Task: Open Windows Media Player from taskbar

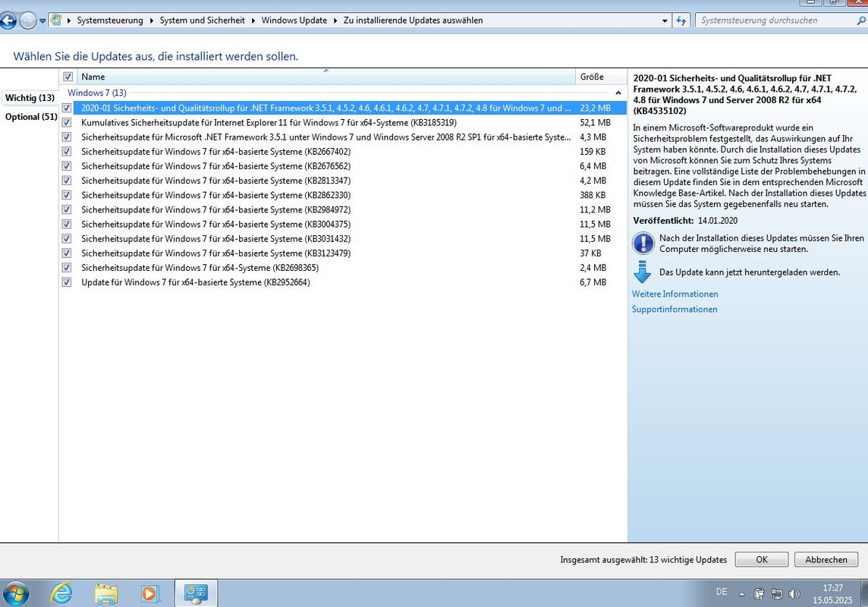Action: click(x=149, y=593)
